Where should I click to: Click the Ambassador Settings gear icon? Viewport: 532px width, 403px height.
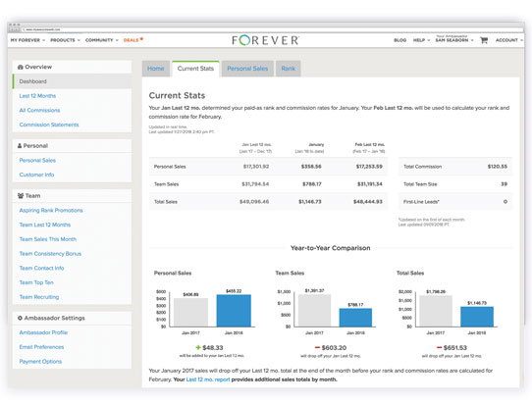(x=20, y=318)
